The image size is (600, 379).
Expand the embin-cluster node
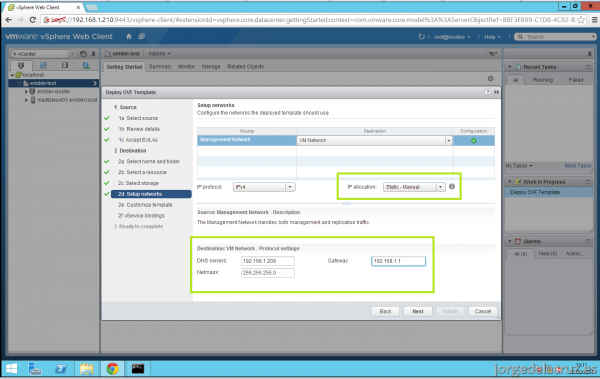click(26, 92)
